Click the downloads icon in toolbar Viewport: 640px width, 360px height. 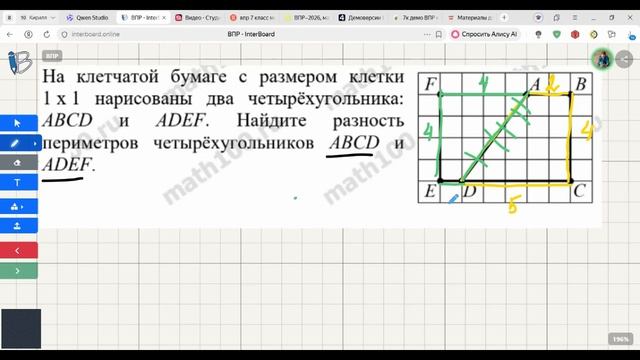(631, 35)
